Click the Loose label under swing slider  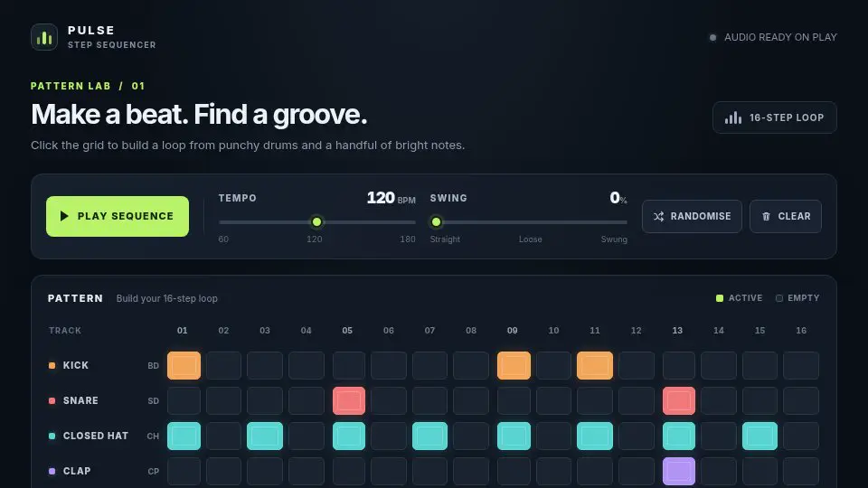click(x=531, y=239)
